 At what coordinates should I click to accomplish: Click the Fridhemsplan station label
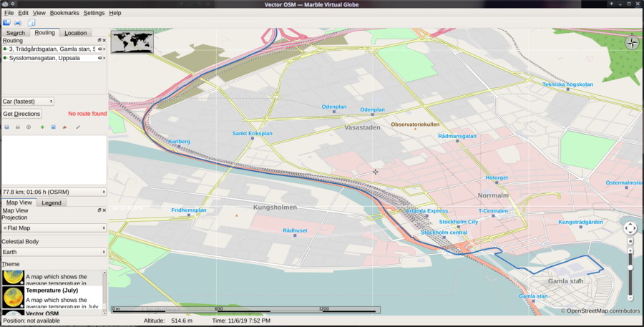click(x=188, y=210)
